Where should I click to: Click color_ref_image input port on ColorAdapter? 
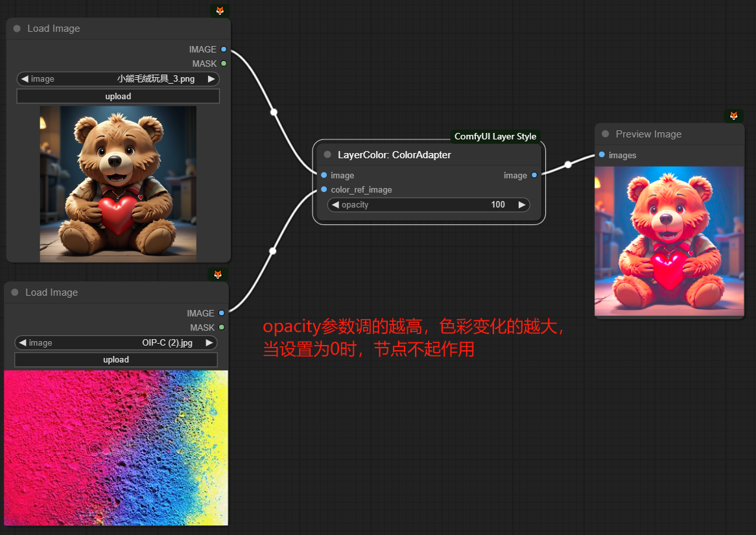pyautogui.click(x=324, y=189)
